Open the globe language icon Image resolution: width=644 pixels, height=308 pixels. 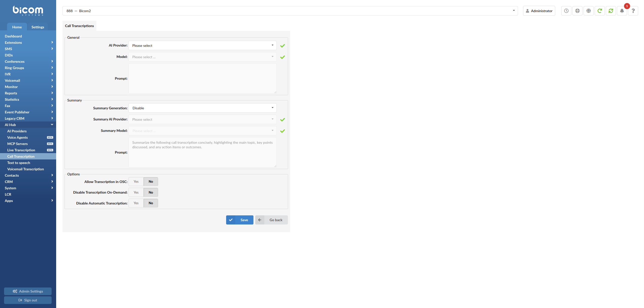pos(588,11)
